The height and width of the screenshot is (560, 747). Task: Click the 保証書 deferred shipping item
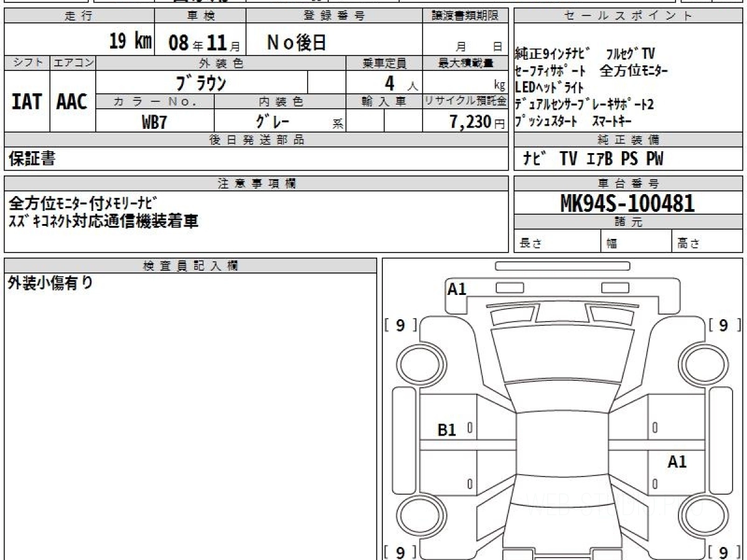click(32, 159)
